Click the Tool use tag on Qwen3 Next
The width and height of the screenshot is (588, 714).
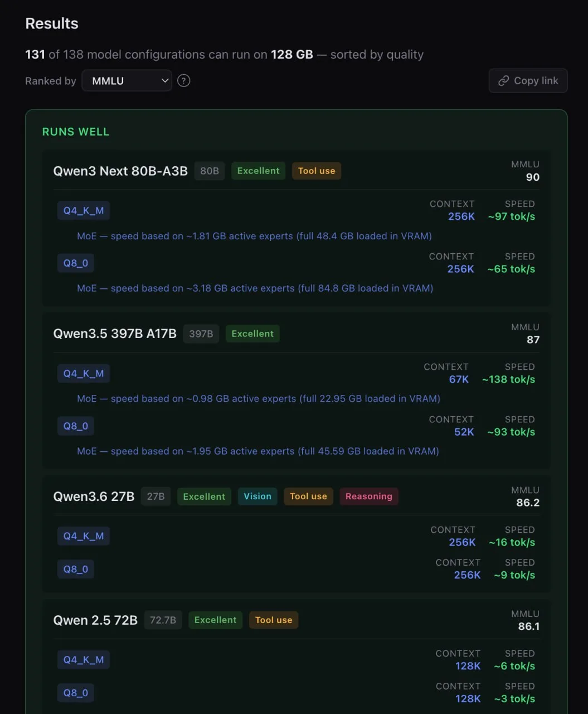point(317,171)
